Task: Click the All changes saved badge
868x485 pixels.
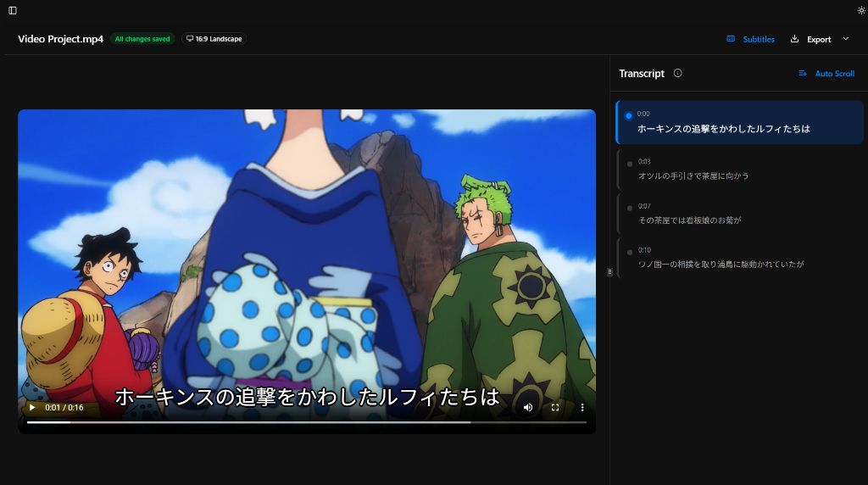Action: point(142,39)
